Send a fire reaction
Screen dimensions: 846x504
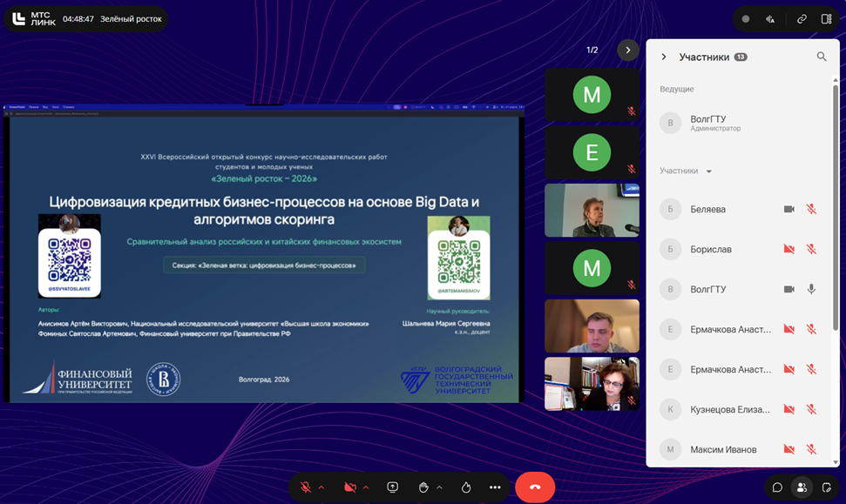coord(467,487)
